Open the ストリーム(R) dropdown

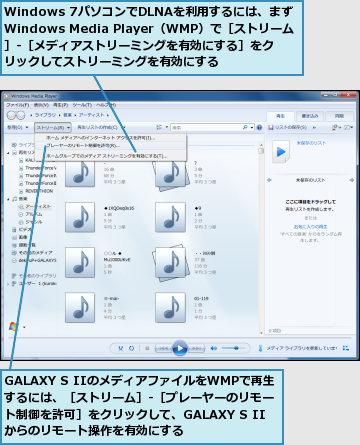click(x=53, y=128)
